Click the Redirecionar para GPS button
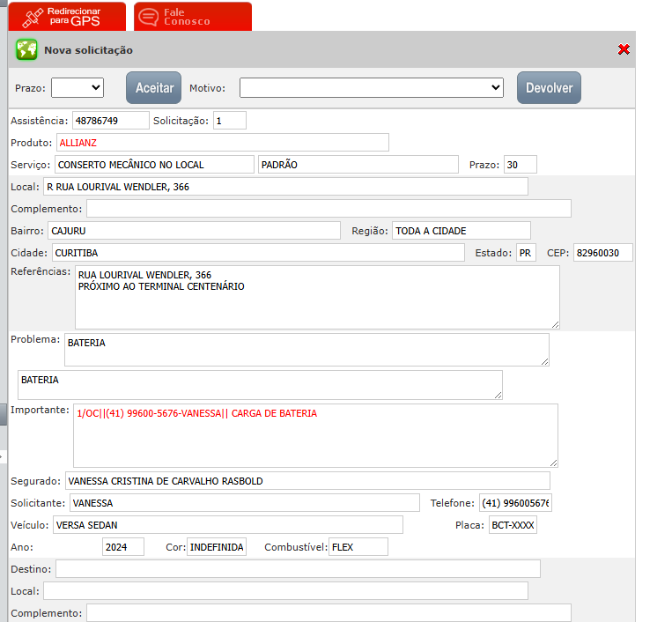Image resolution: width=672 pixels, height=622 pixels. click(x=67, y=16)
